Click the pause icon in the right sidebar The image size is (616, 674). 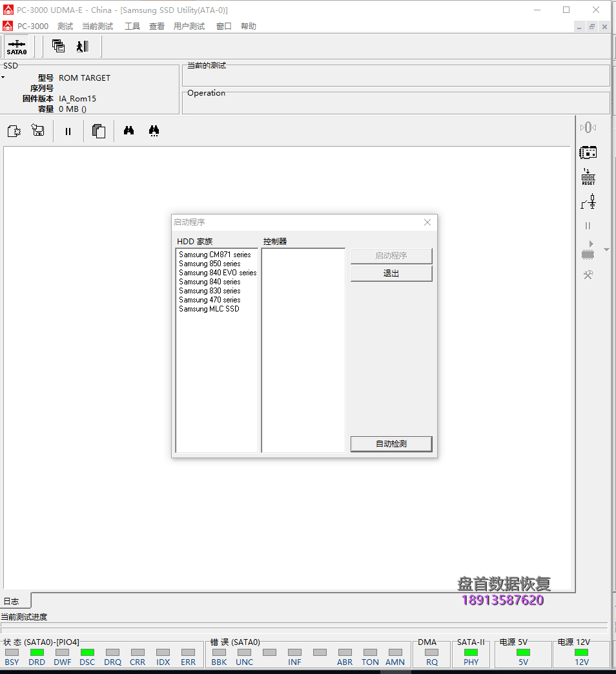coord(588,226)
